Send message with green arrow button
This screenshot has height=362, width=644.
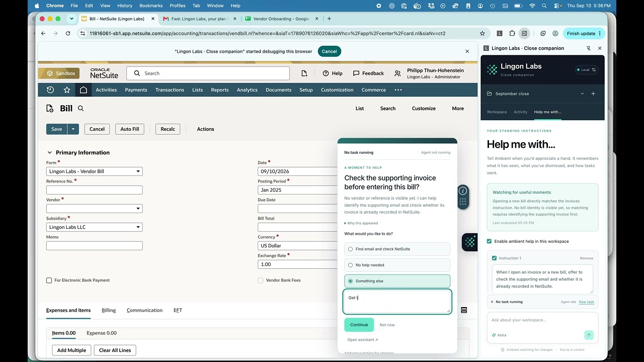pos(589,335)
